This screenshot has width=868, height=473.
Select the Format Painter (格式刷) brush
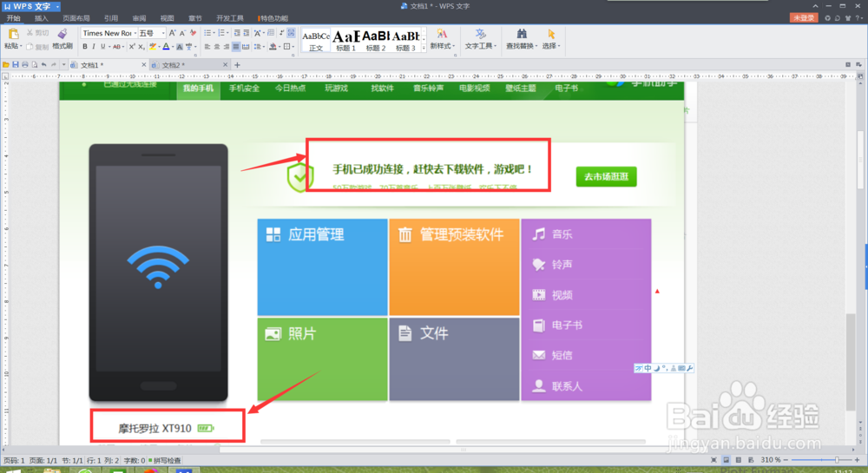pos(62,35)
